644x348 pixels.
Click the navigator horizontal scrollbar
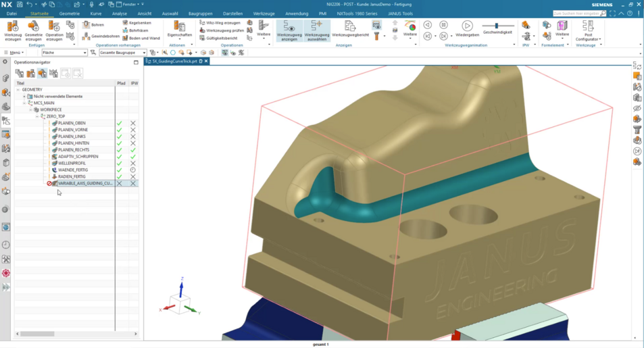point(37,334)
